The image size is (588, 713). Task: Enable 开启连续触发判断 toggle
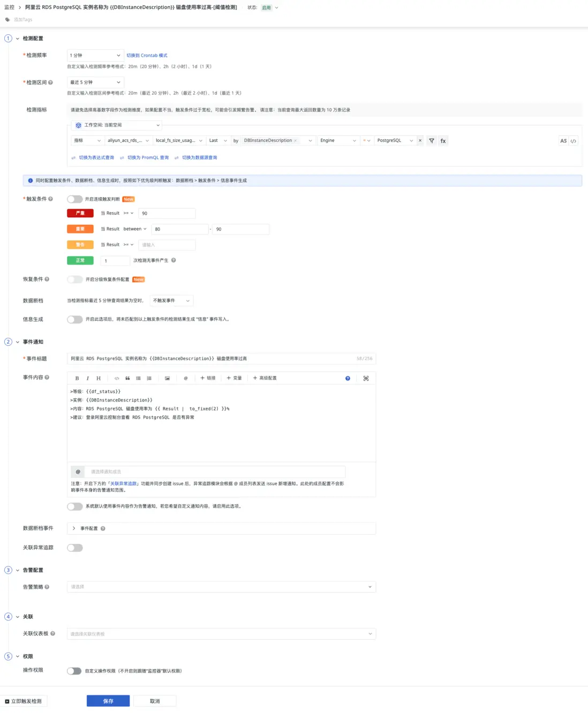74,199
